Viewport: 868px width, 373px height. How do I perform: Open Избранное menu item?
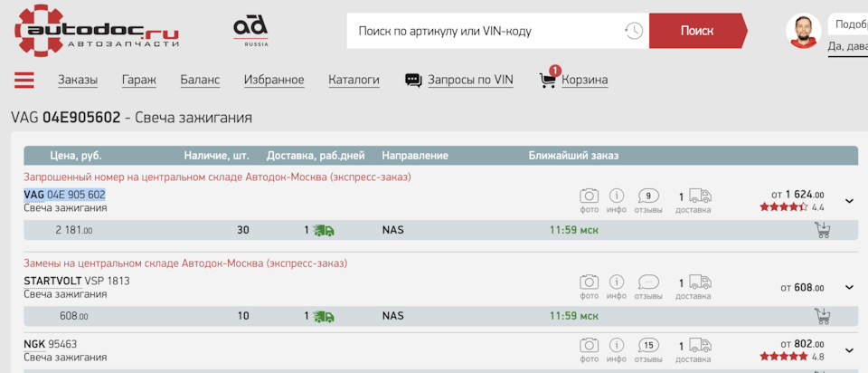[274, 80]
